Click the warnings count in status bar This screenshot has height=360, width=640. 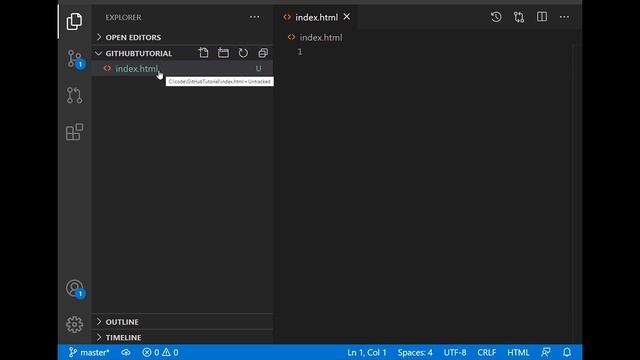171,352
